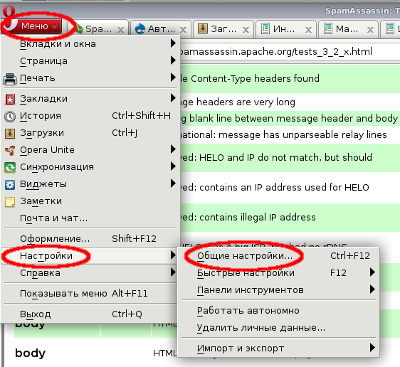Choose Удалить личные данные… entry
This screenshot has height=367, width=400.
[x=278, y=328]
